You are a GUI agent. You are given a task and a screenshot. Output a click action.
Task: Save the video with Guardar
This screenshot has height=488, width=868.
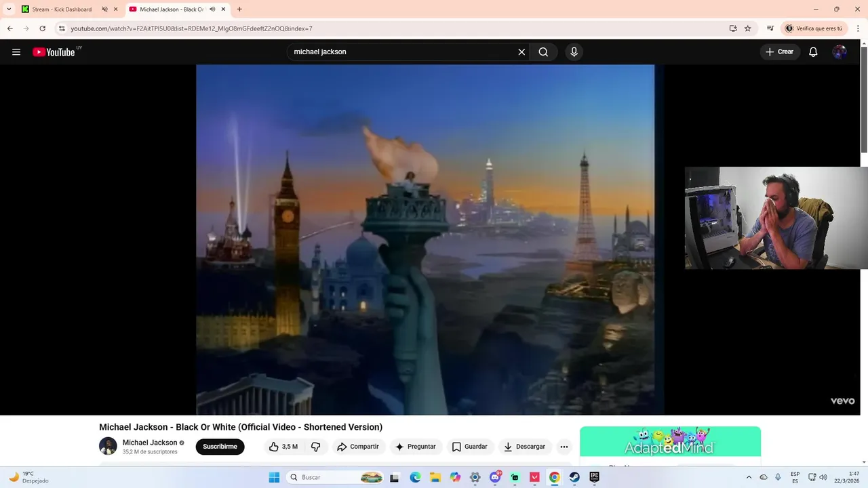point(469,447)
